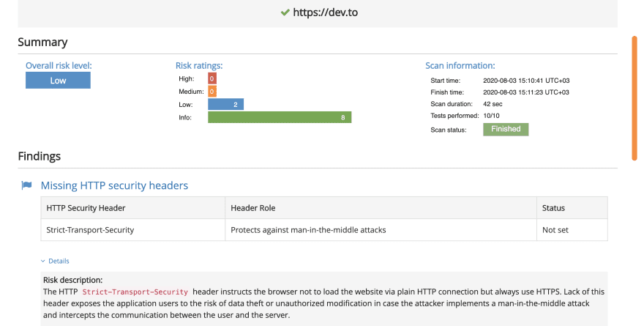Click the blue Low risk rating bar
This screenshot has width=644, height=326.
[x=225, y=105]
